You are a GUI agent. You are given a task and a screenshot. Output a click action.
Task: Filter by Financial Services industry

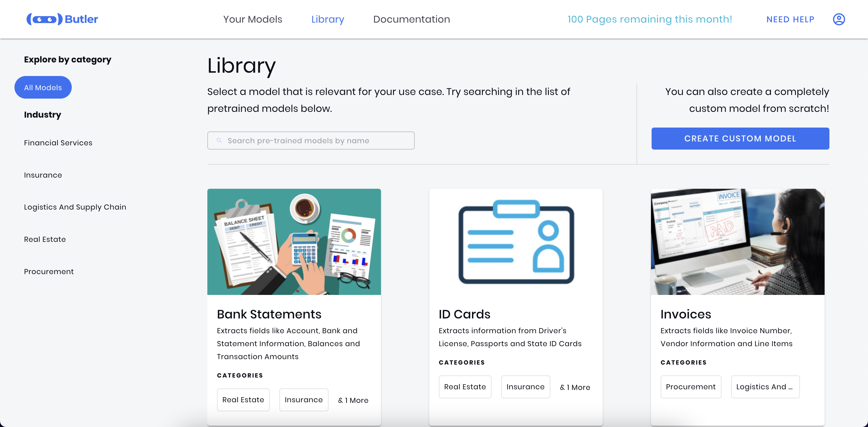(58, 143)
